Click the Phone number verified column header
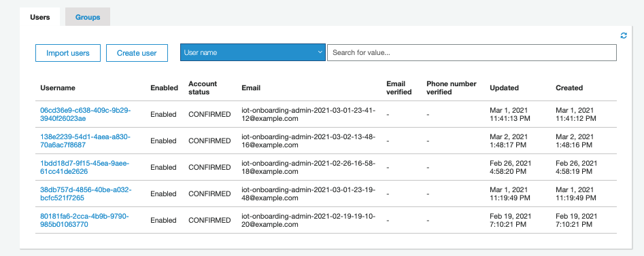The height and width of the screenshot is (256, 644). [452, 88]
